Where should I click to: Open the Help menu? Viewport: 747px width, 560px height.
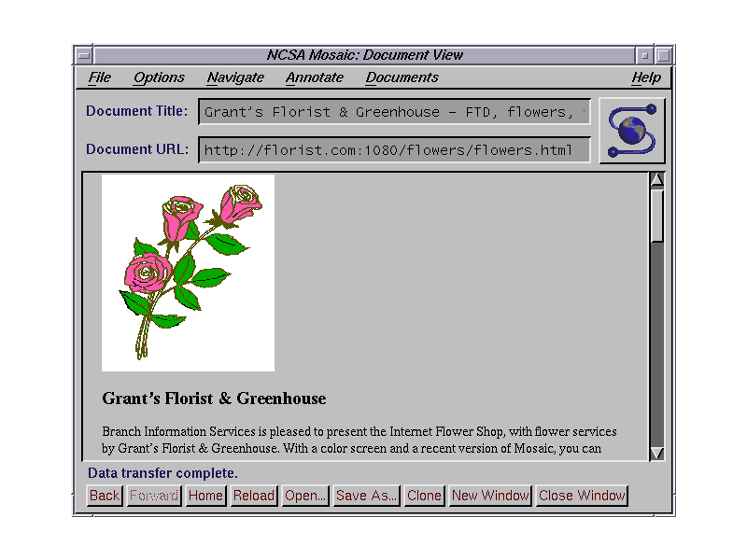[646, 77]
